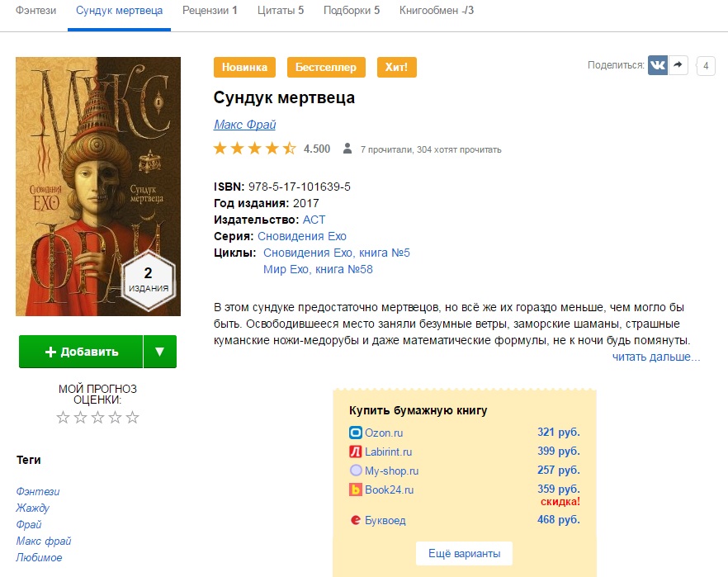728x577 pixels.
Task: Click the readers person icon
Action: click(x=347, y=149)
